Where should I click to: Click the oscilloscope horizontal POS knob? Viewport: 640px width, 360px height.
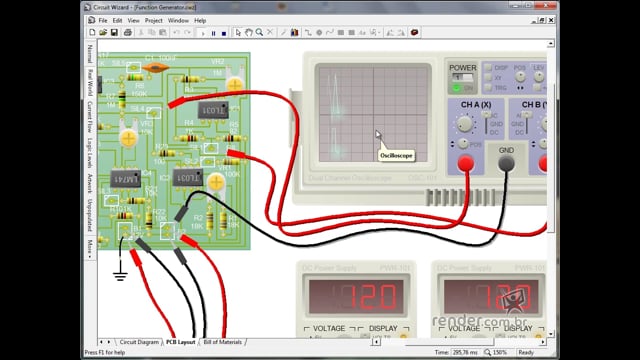point(520,76)
